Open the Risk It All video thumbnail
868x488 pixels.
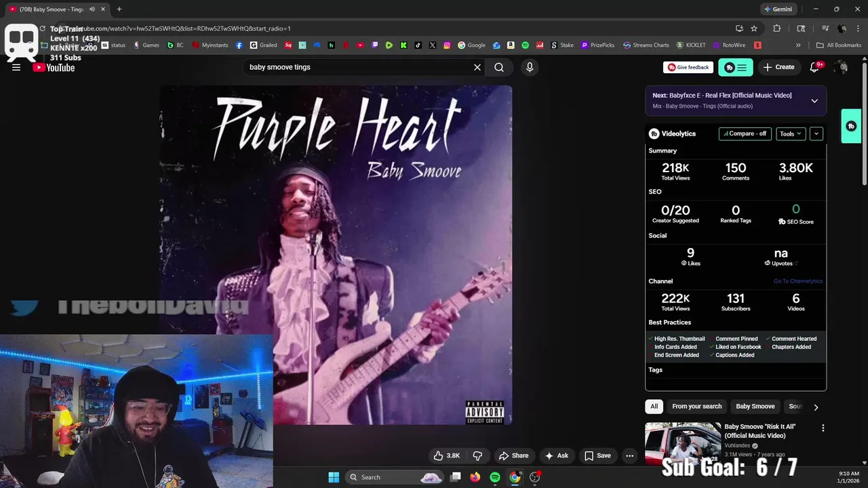pyautogui.click(x=683, y=444)
